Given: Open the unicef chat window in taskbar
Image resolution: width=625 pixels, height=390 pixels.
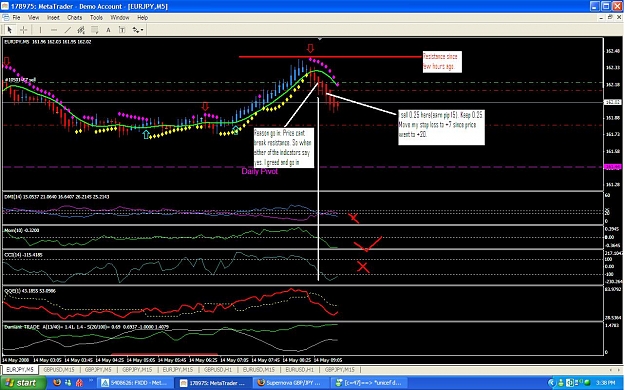Looking at the screenshot, I should click(x=369, y=383).
